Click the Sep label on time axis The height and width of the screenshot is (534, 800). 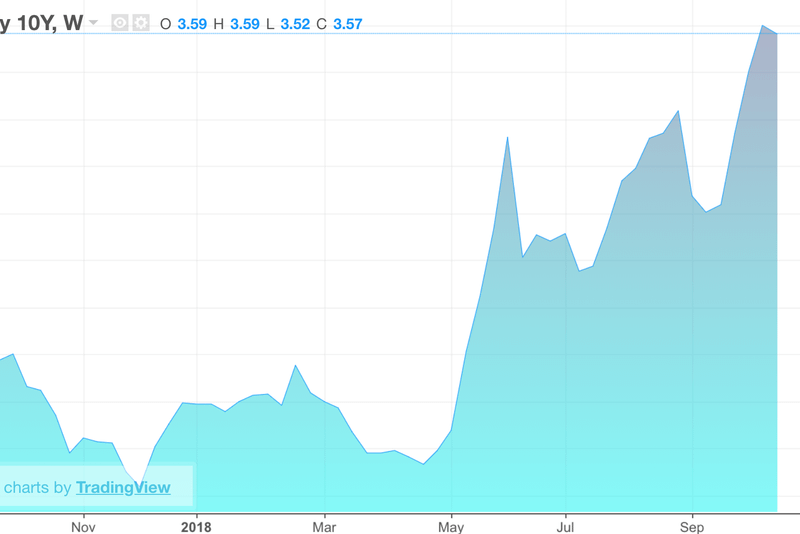pos(691,524)
